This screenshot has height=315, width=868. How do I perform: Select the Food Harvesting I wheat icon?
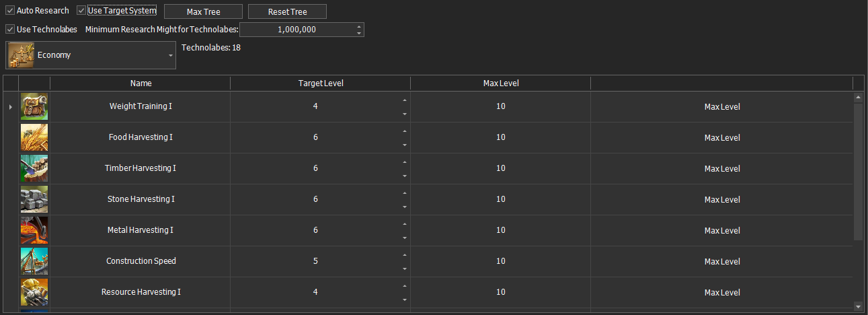click(34, 137)
